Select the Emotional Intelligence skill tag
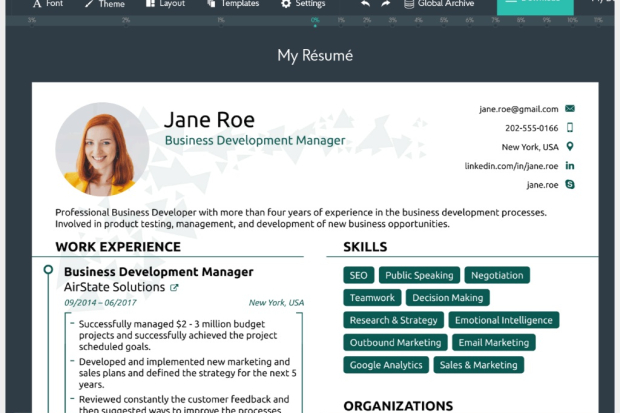This screenshot has width=620, height=413. pos(503,320)
